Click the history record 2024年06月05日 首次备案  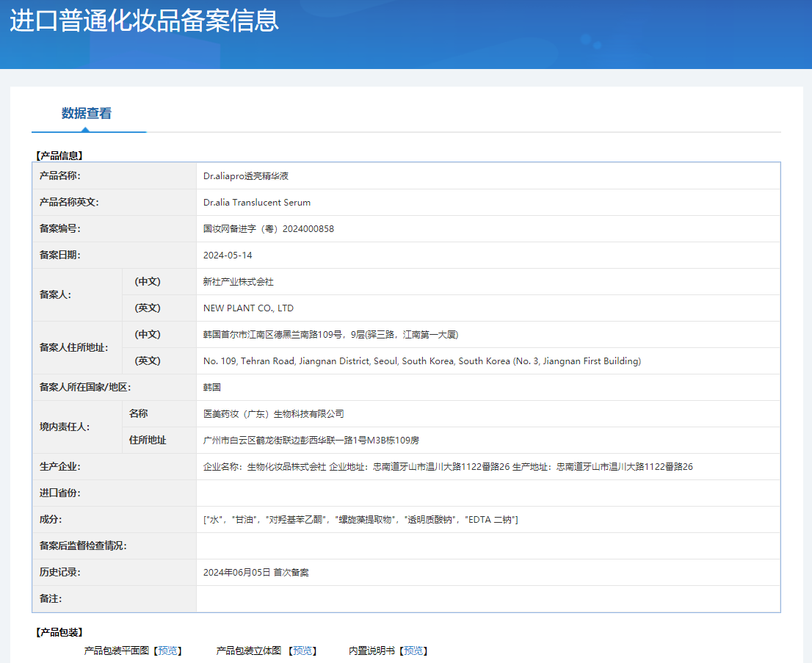(256, 573)
